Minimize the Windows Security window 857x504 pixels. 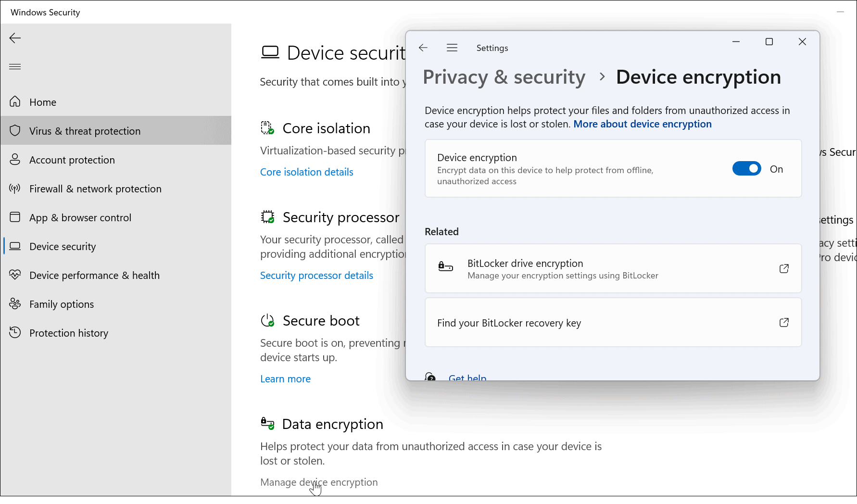tap(840, 12)
